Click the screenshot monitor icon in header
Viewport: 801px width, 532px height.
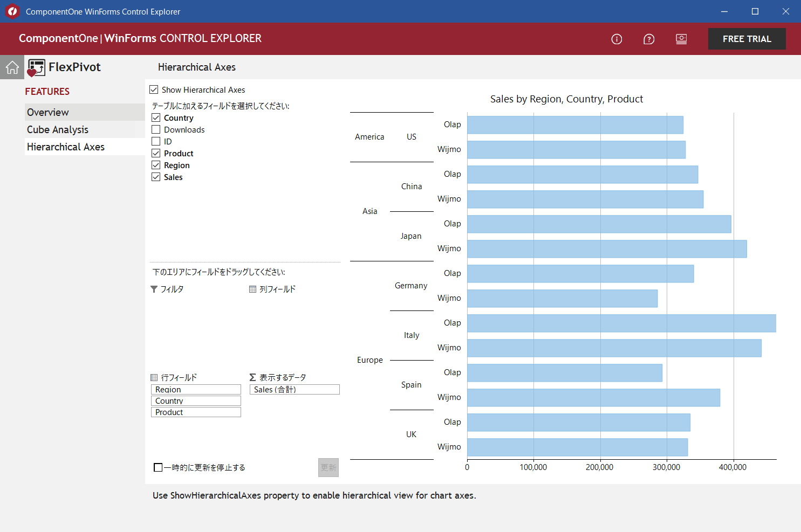click(681, 39)
